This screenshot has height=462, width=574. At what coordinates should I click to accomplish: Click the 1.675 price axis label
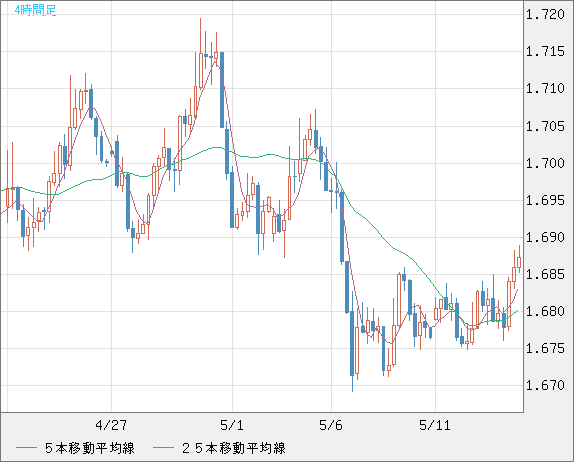(545, 348)
